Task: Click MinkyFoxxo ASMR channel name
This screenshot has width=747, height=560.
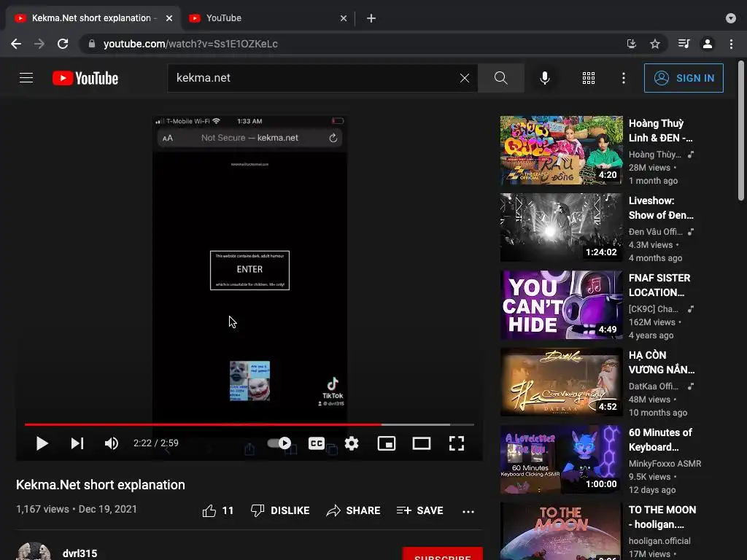Action: [x=665, y=463]
